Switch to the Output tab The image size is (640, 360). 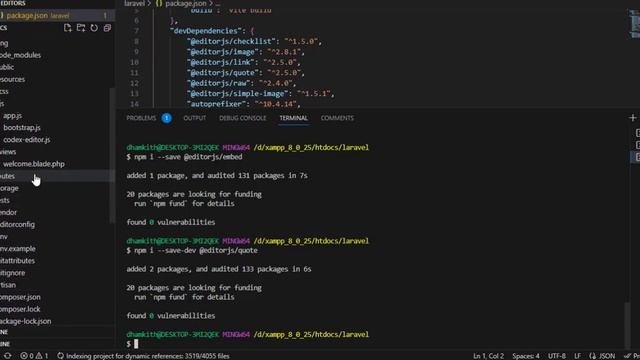click(195, 118)
